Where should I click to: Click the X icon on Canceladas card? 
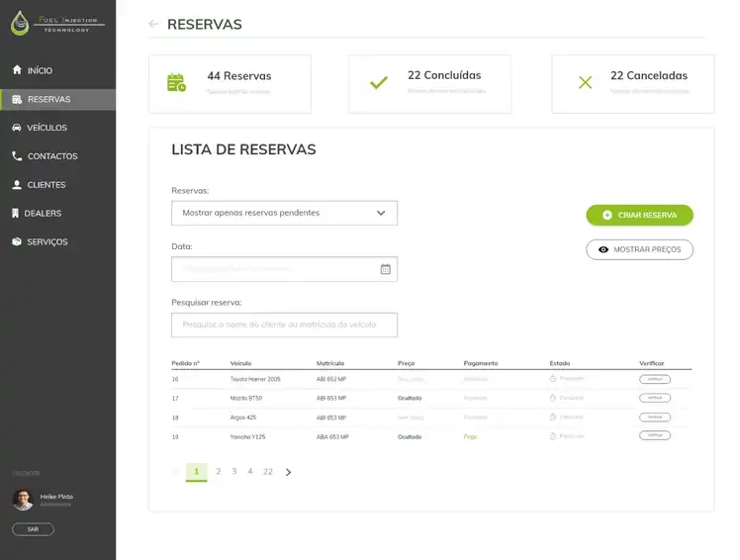(585, 83)
